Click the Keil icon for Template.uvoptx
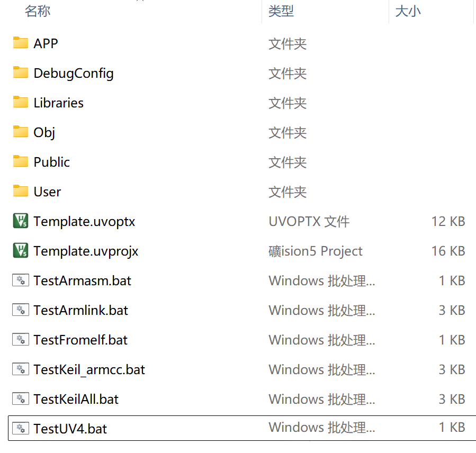 tap(20, 221)
